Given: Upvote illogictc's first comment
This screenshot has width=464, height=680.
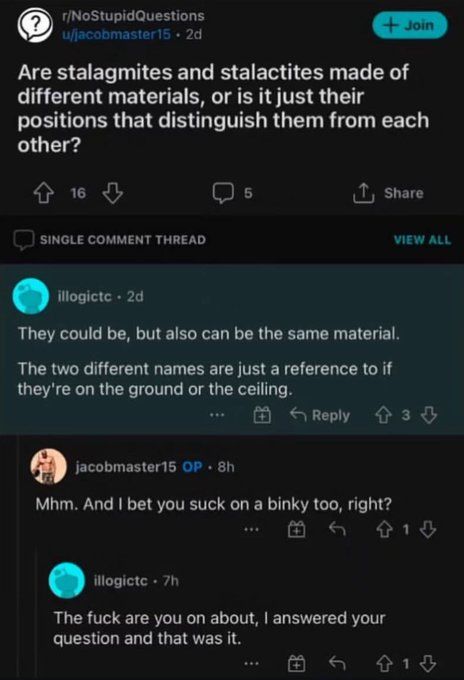Looking at the screenshot, I should [x=383, y=415].
